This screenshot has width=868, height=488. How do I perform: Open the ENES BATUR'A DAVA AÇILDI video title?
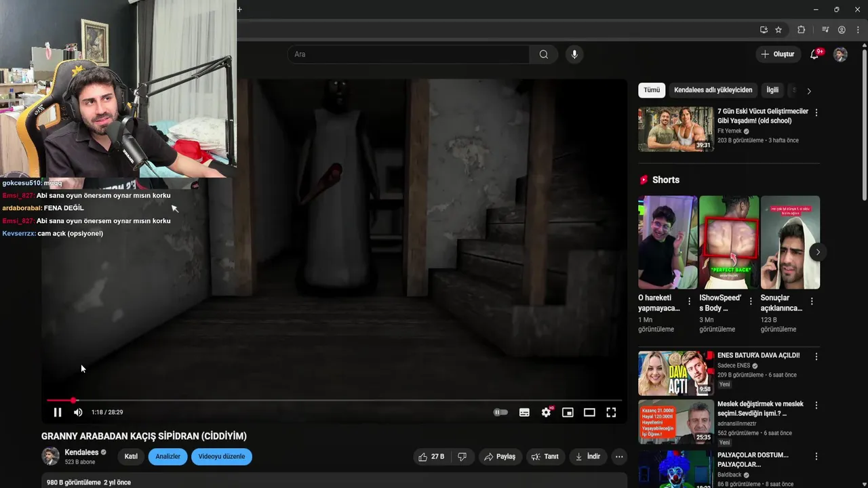click(x=758, y=355)
